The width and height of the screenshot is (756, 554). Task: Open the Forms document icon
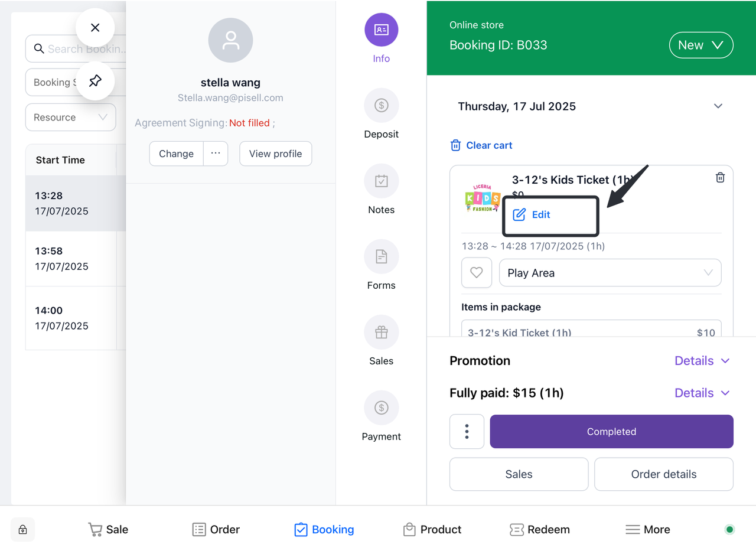[x=381, y=257]
